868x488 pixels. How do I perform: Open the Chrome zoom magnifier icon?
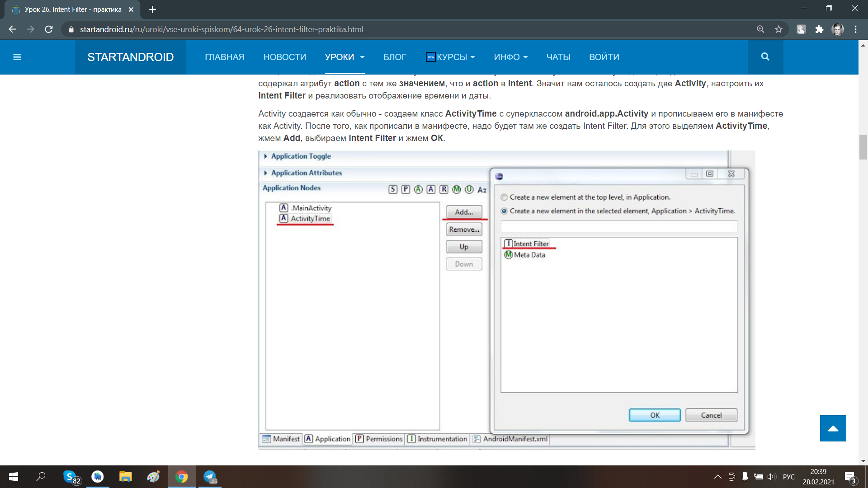tap(760, 29)
